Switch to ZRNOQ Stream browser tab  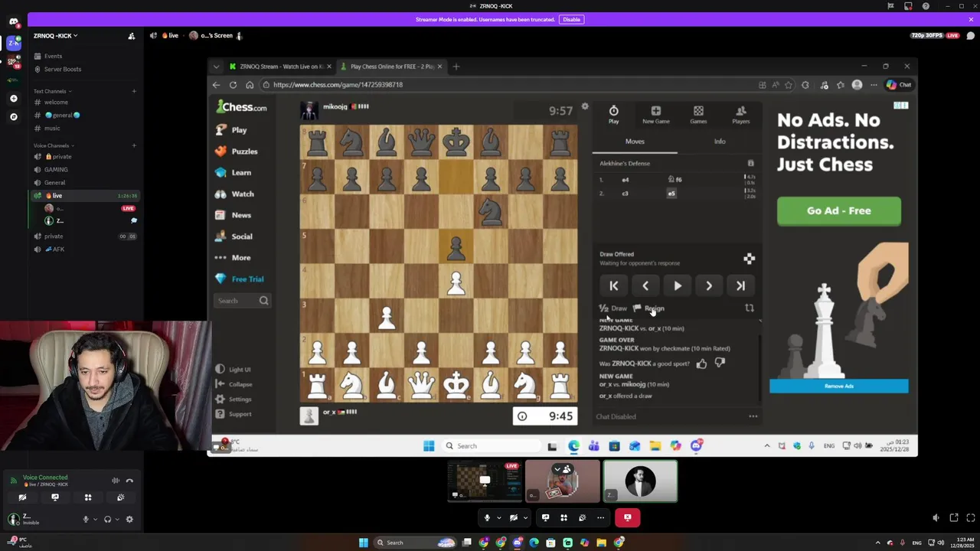pyautogui.click(x=279, y=67)
